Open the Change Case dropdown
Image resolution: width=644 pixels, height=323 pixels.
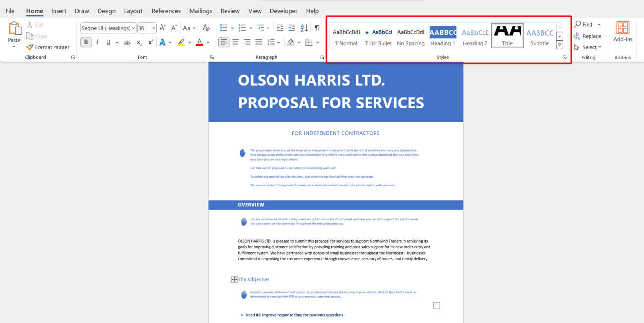[x=189, y=28]
